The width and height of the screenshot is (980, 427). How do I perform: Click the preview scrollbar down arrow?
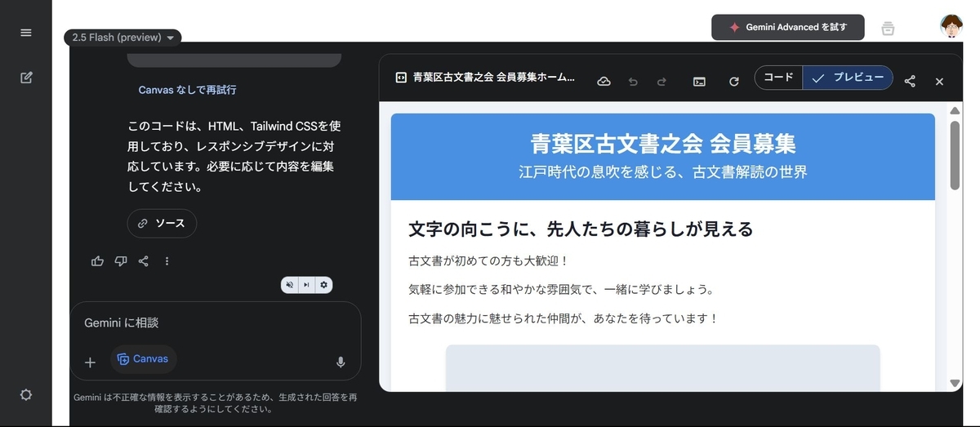coord(955,384)
